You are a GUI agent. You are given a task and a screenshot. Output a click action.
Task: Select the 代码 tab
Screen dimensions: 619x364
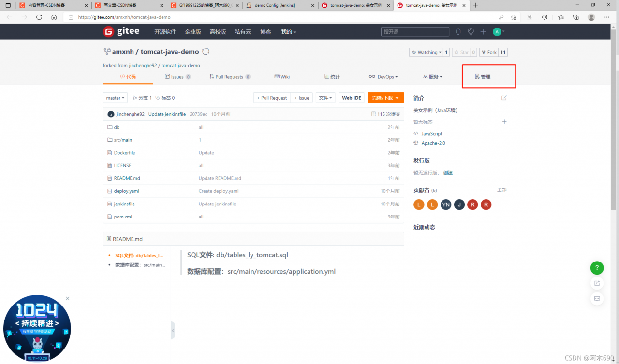pos(128,77)
